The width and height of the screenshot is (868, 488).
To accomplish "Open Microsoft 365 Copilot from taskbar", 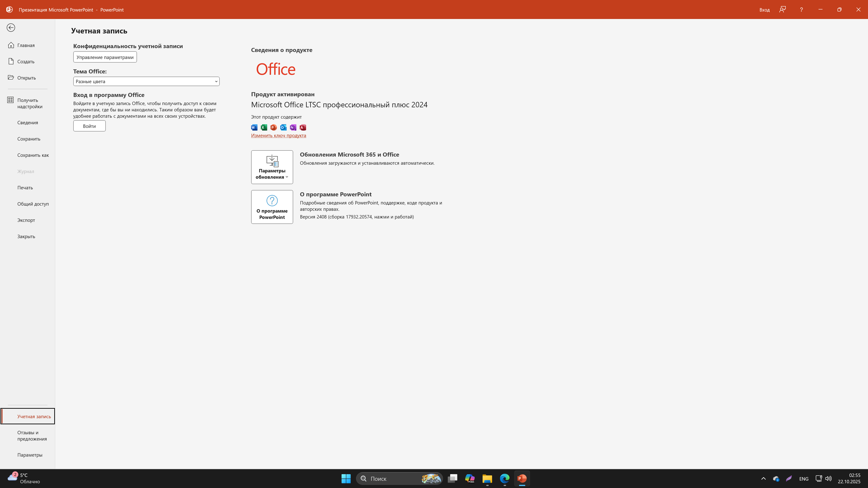I will click(470, 478).
